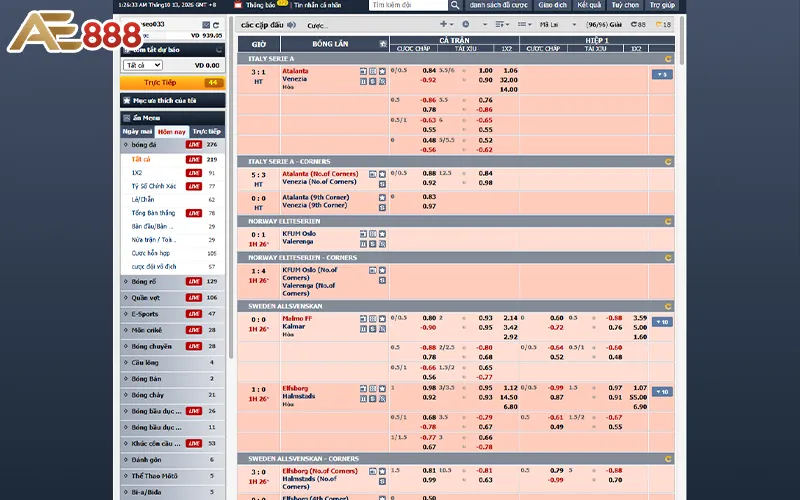Switch to the Trực tiếp sidebar tab
The width and height of the screenshot is (800, 500).
(x=207, y=131)
